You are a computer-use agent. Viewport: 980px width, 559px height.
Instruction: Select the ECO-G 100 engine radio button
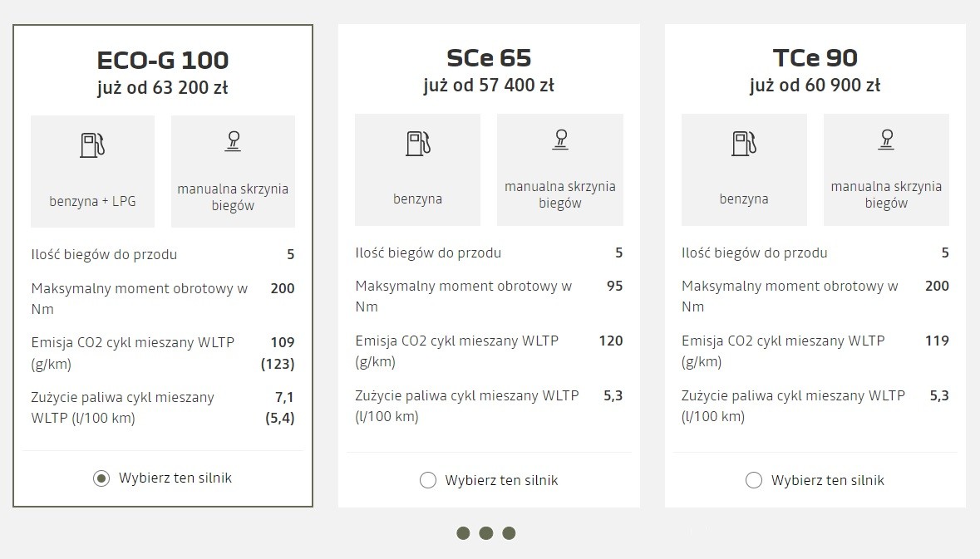[101, 478]
